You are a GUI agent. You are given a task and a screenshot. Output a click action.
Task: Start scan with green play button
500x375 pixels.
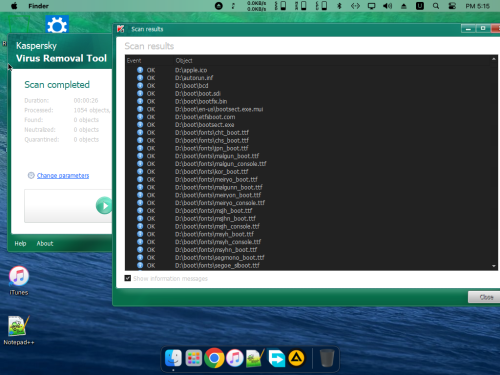click(x=104, y=205)
